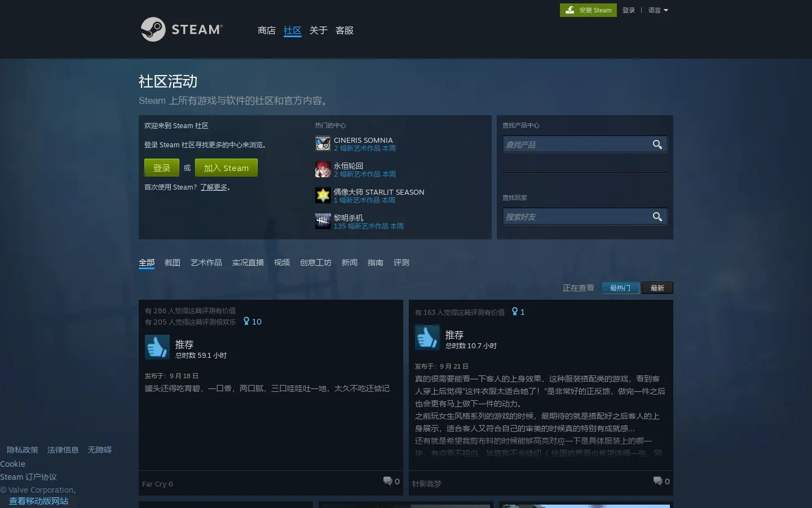Open 偶像大师 STARLIT SEASON hub icon
The height and width of the screenshot is (508, 812).
click(x=323, y=195)
